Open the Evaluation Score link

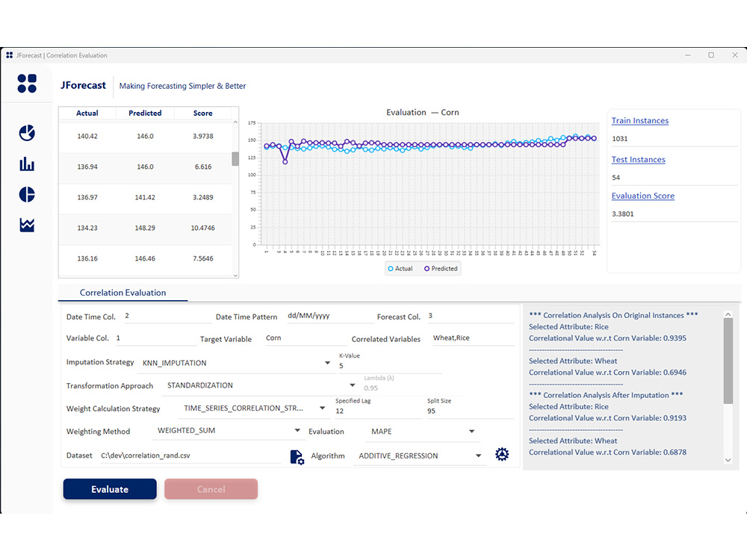643,196
